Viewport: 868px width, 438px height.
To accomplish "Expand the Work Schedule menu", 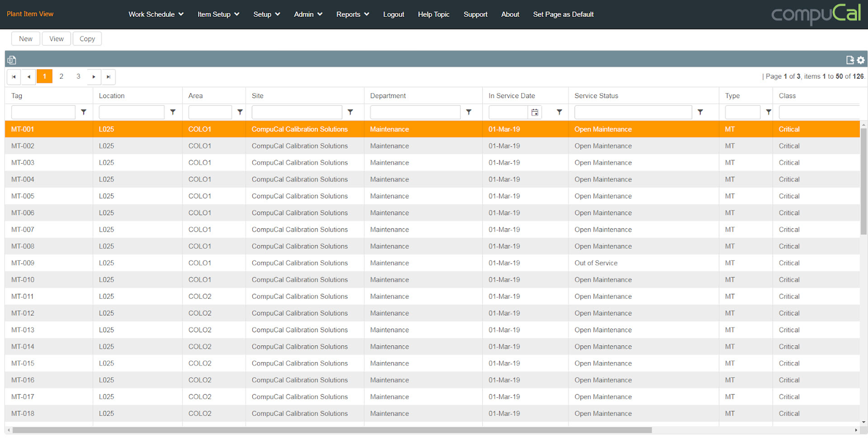I will tap(156, 14).
